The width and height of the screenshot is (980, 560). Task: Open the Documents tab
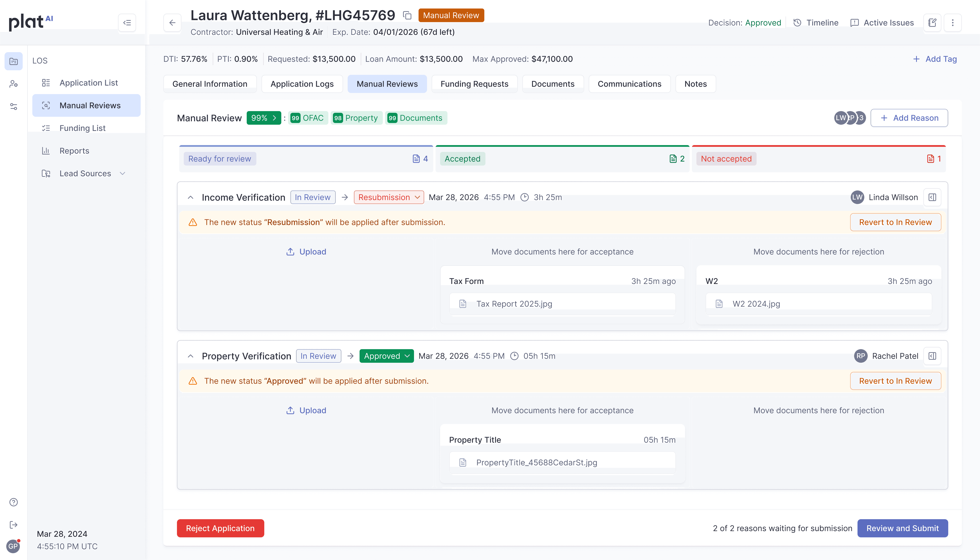553,84
